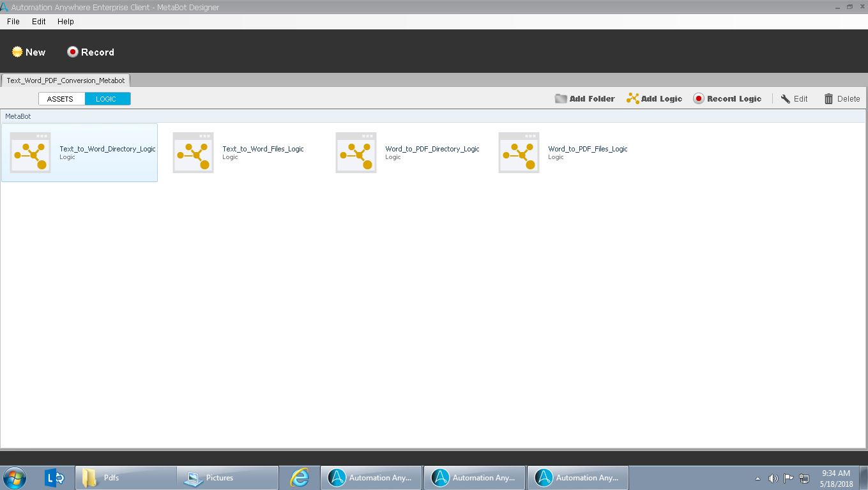868x490 pixels.
Task: Open the Action Center flag icon
Action: 789,479
